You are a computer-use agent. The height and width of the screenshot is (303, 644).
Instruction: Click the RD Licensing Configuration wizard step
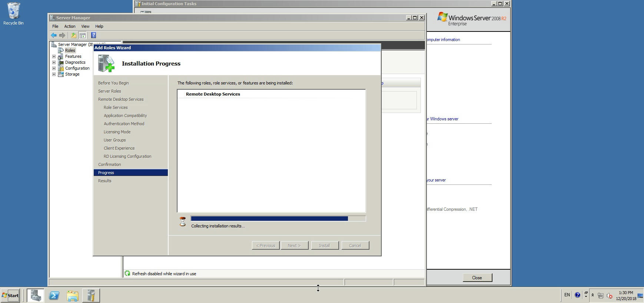(x=127, y=156)
